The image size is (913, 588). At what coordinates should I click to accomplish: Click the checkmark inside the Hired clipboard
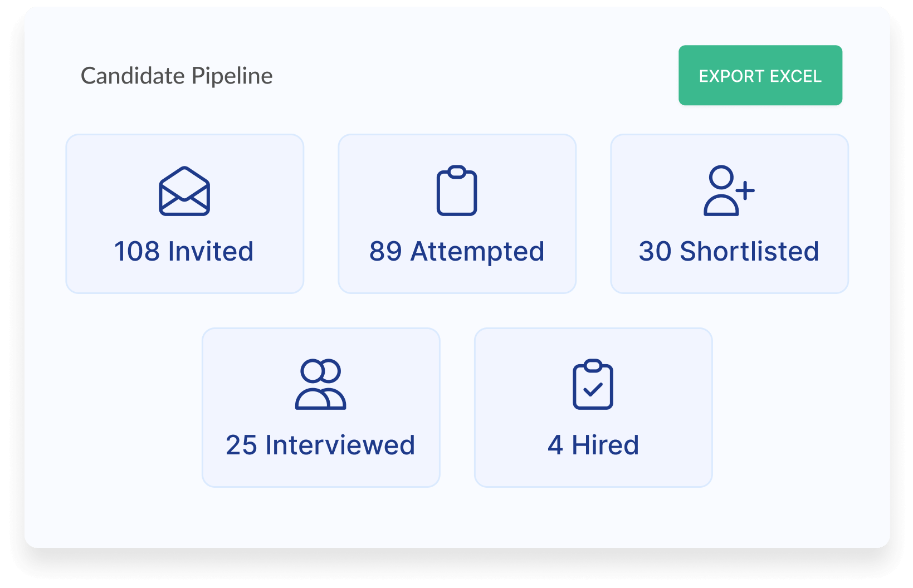(x=594, y=391)
